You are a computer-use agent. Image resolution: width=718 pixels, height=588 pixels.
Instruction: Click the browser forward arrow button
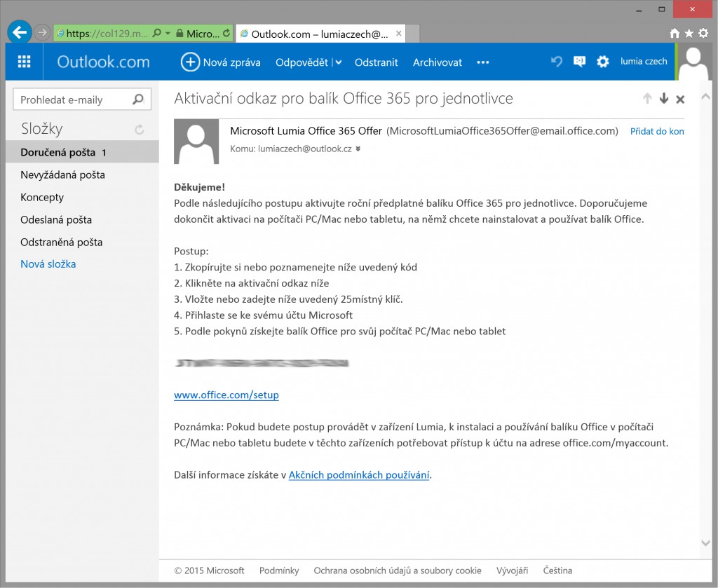(x=42, y=32)
